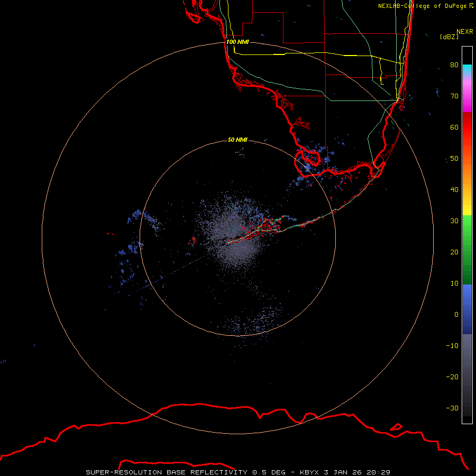This screenshot has width=476, height=476.
Task: Click the 0 dBZ scale value
Action: click(456, 315)
